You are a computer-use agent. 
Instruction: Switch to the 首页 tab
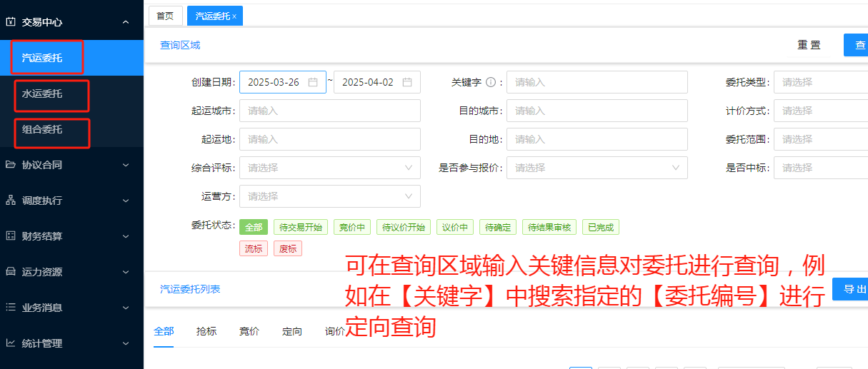165,16
